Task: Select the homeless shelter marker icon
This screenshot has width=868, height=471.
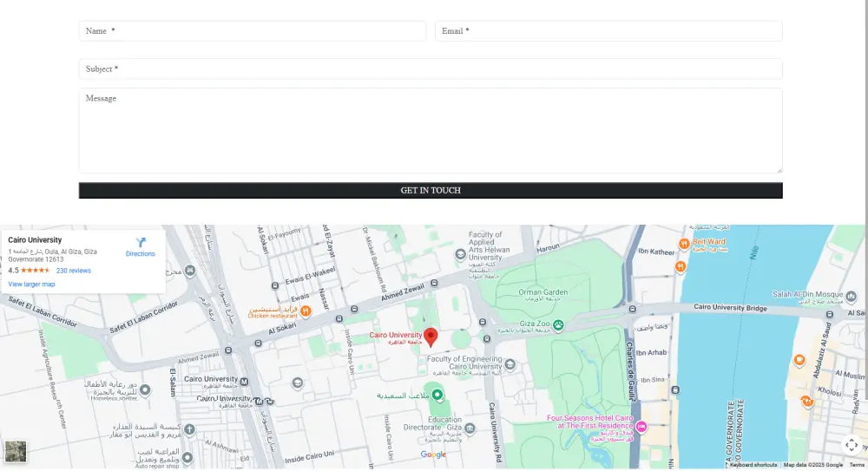Action: [x=145, y=389]
